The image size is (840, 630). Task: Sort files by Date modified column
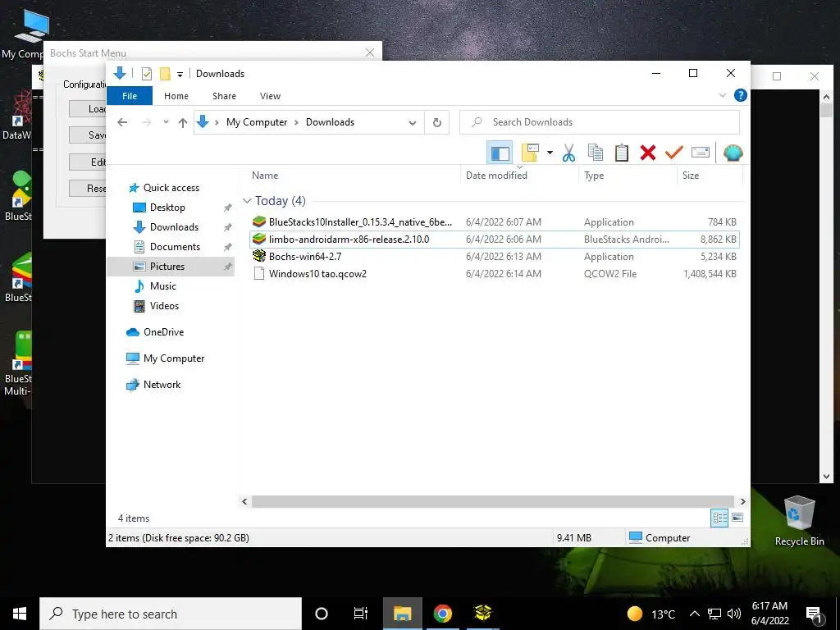(496, 176)
